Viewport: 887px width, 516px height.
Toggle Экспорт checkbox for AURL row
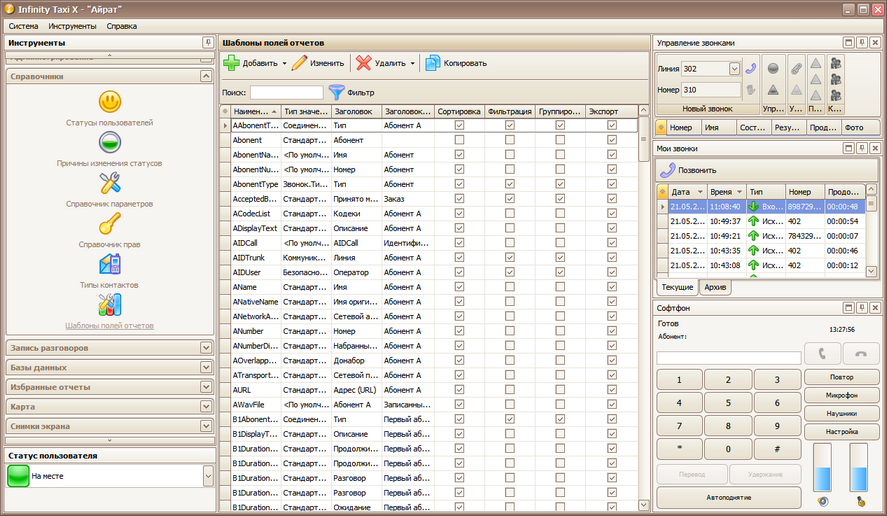[612, 390]
